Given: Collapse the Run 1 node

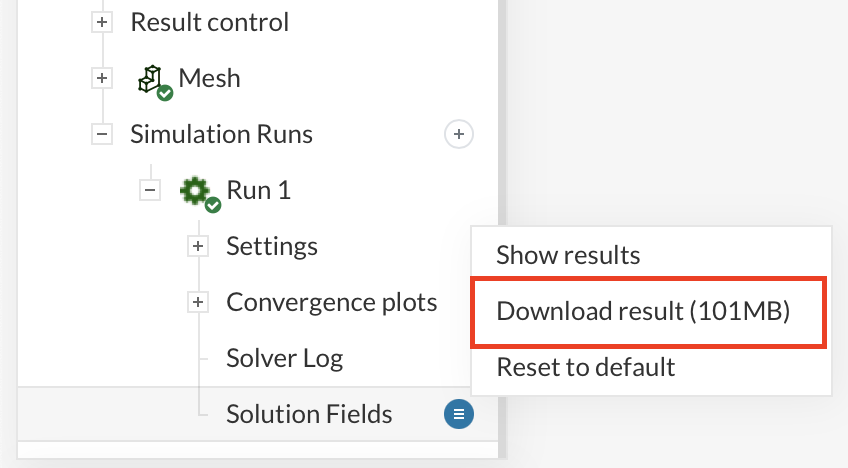Looking at the screenshot, I should click(x=150, y=190).
